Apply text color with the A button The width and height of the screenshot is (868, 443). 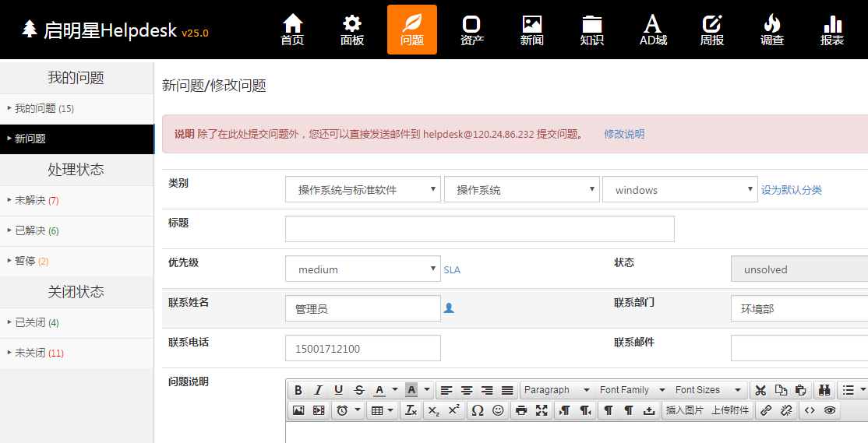click(379, 391)
